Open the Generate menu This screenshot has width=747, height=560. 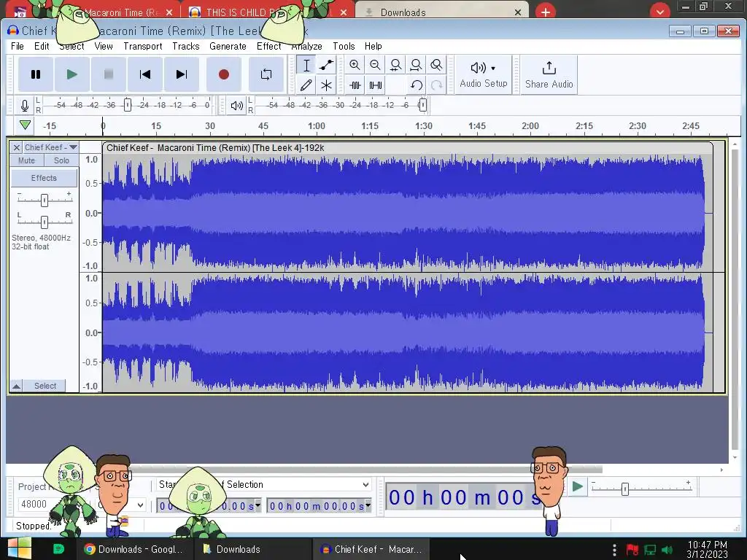(228, 46)
